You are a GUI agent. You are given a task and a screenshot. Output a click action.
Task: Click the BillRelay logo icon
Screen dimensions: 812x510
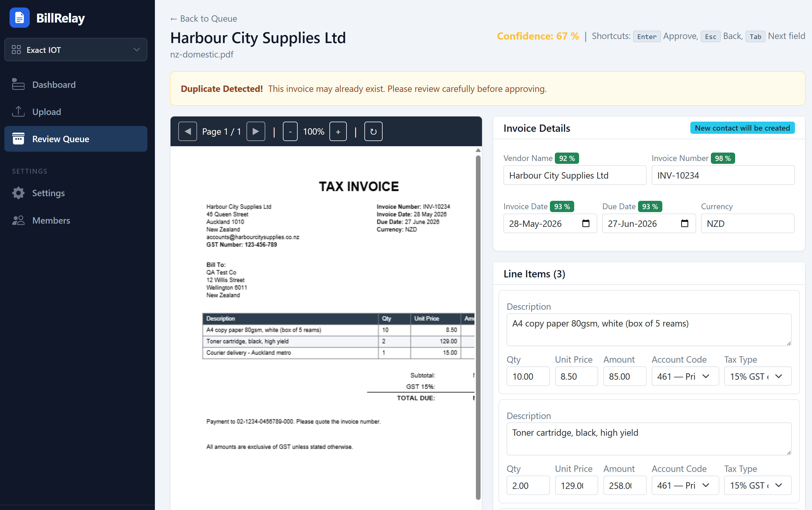(19, 18)
